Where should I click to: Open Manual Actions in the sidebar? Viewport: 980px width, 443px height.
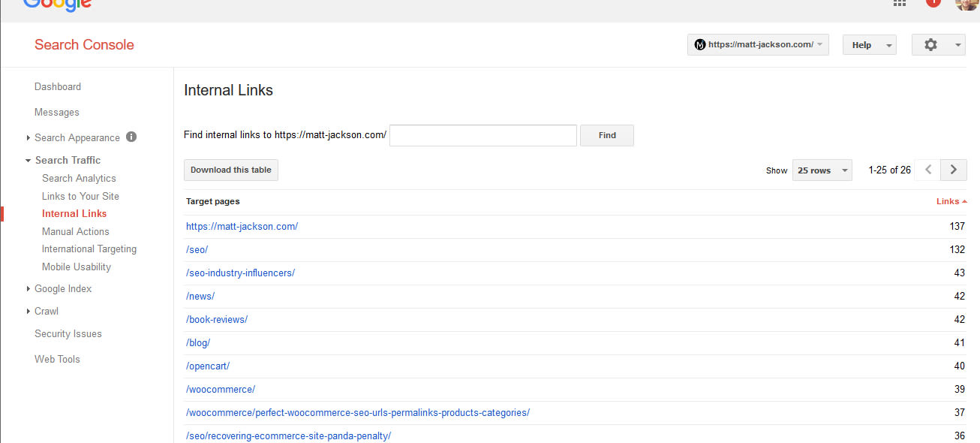tap(76, 231)
